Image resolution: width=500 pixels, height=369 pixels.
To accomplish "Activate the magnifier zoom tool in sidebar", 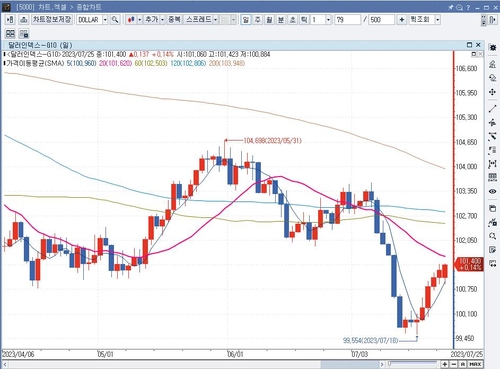I will pyautogui.click(x=492, y=236).
